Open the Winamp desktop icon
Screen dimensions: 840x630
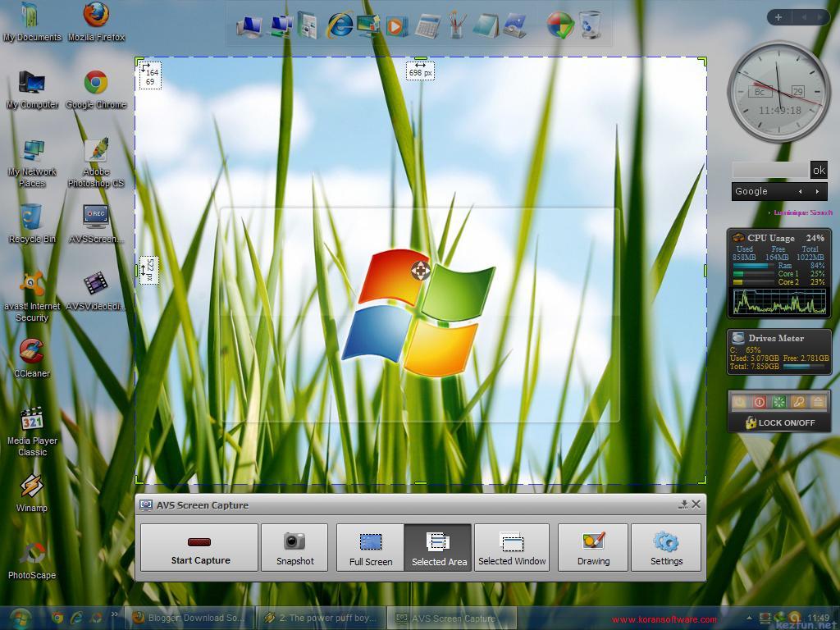click(x=32, y=493)
